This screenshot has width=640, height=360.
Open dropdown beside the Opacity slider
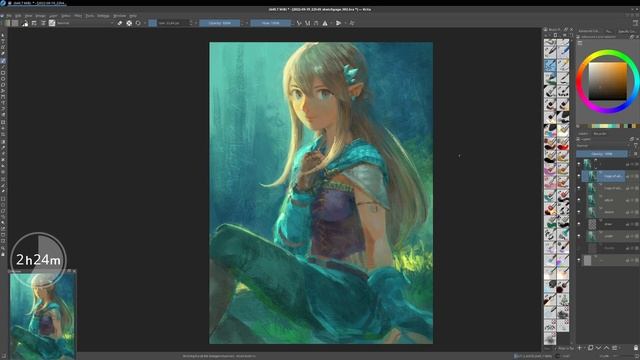242,23
